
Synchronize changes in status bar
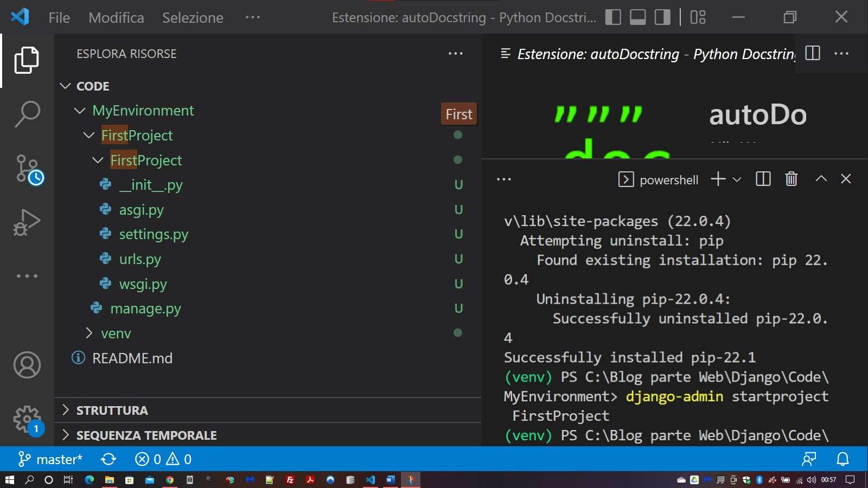click(x=108, y=459)
